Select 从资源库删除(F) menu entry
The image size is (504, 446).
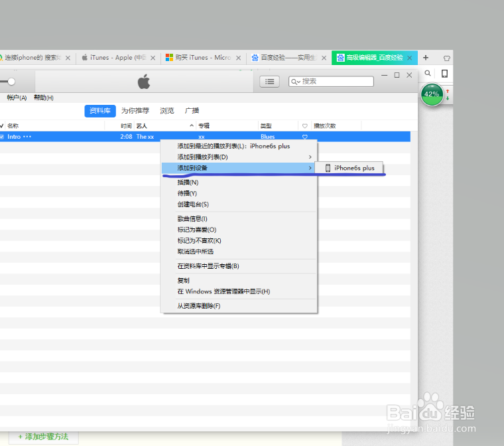[x=239, y=306]
